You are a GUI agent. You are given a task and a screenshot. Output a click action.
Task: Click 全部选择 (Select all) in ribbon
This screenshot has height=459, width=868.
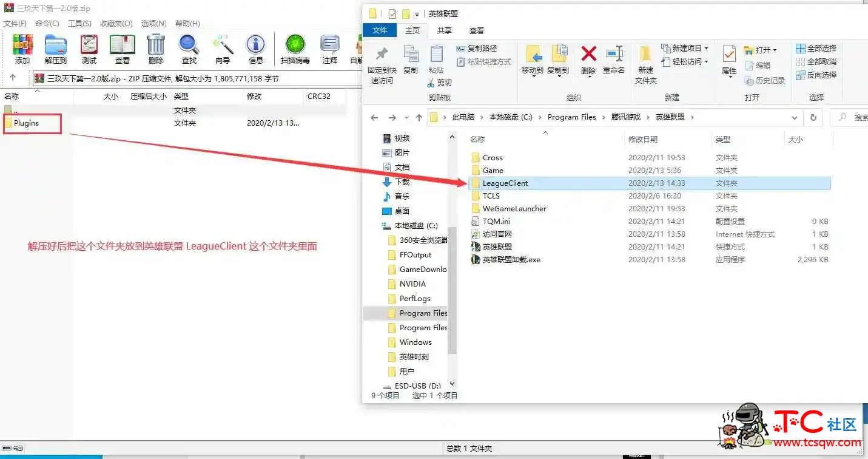[x=816, y=48]
